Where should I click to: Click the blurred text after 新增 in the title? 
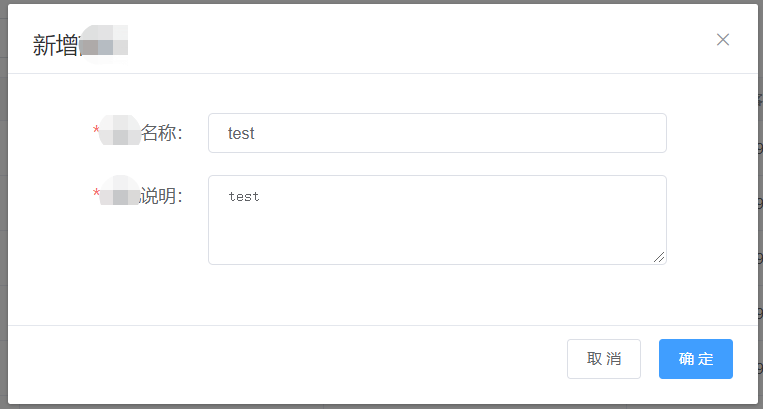coord(104,45)
